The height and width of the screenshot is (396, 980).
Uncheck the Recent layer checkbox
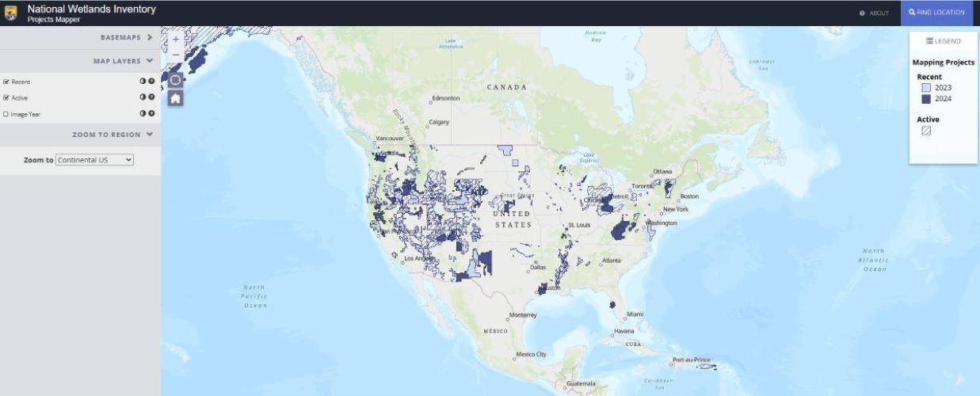click(6, 82)
